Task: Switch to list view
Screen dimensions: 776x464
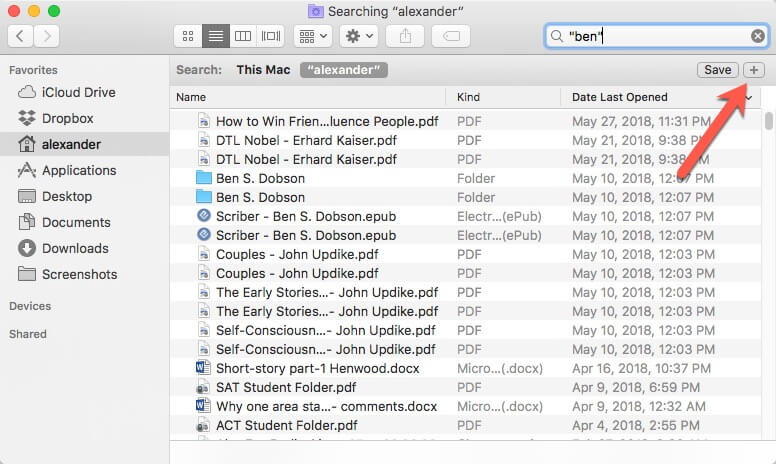Action: [216, 36]
